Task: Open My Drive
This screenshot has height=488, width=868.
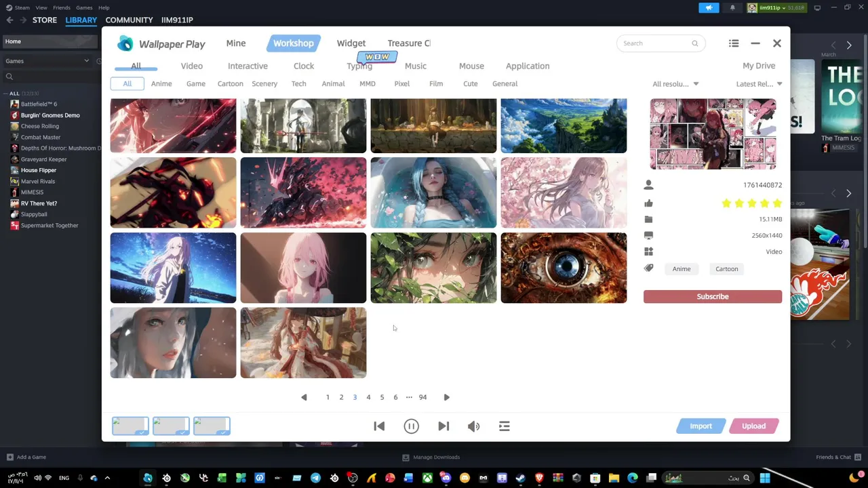Action: [x=759, y=66]
